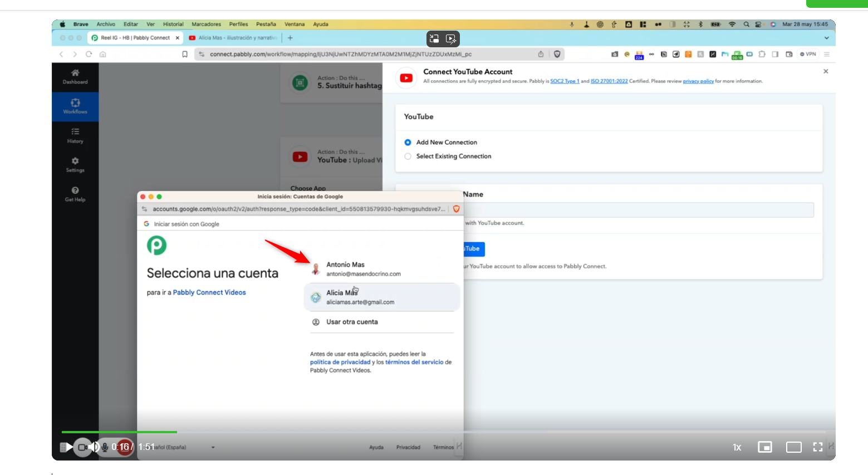Open the Archivo menu
The width and height of the screenshot is (868, 475).
coord(106,25)
